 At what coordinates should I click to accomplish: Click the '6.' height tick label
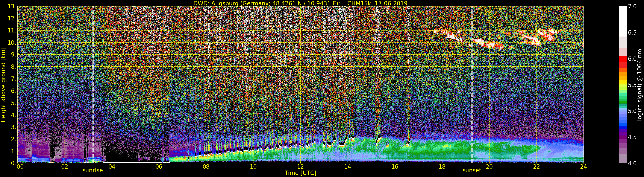pyautogui.click(x=14, y=91)
